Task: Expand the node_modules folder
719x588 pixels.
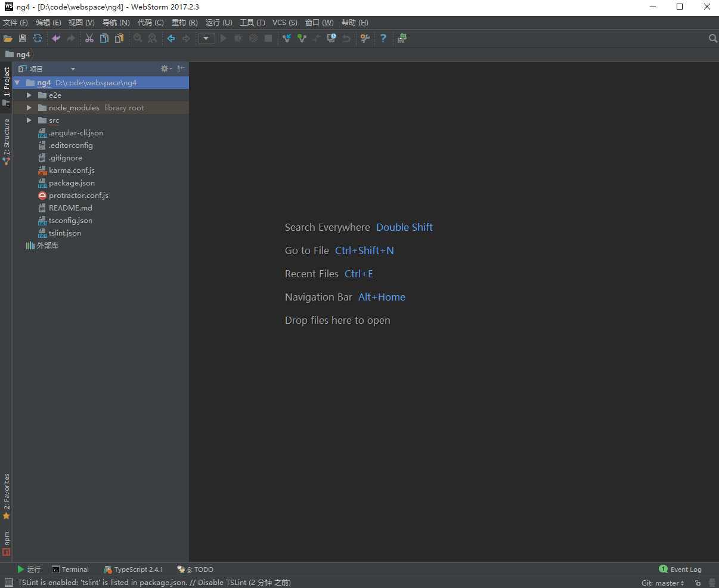Action: (x=29, y=108)
